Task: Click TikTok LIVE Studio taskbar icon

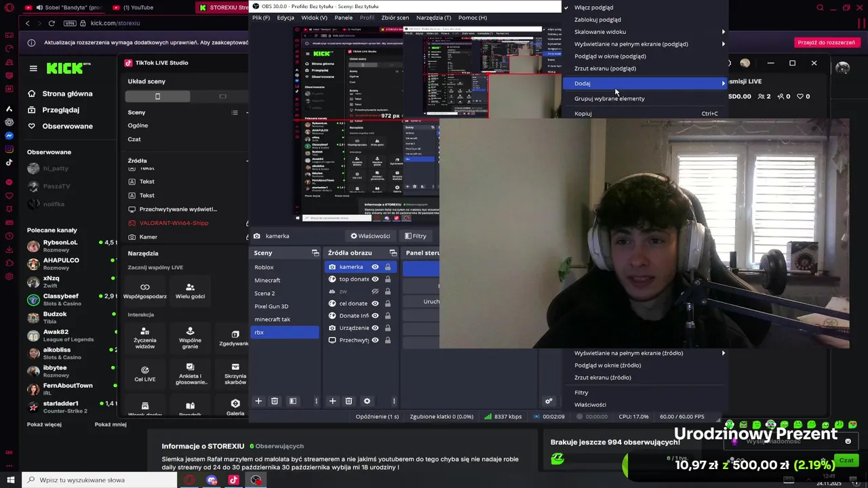Action: click(x=233, y=480)
